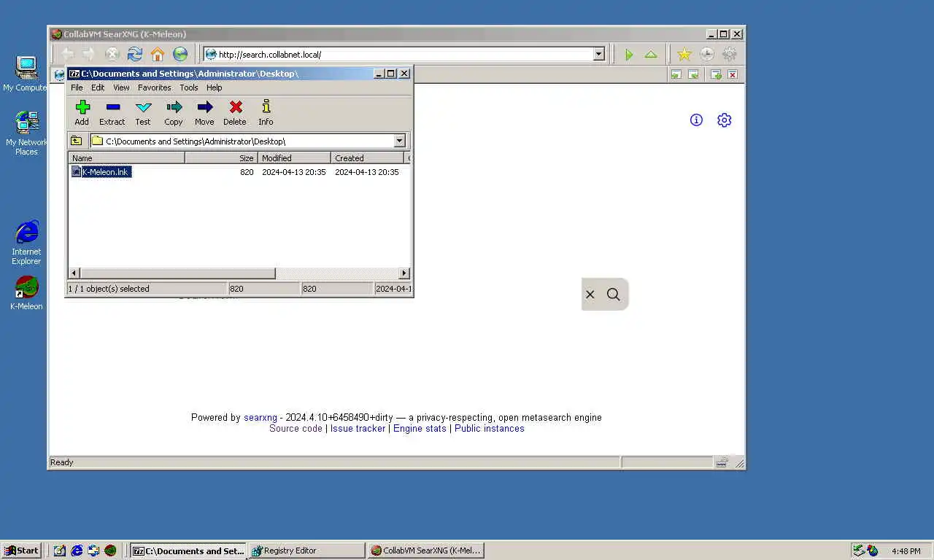Click the 7-Zip taskbar button
Viewport: 934px width, 560px height.
point(188,551)
